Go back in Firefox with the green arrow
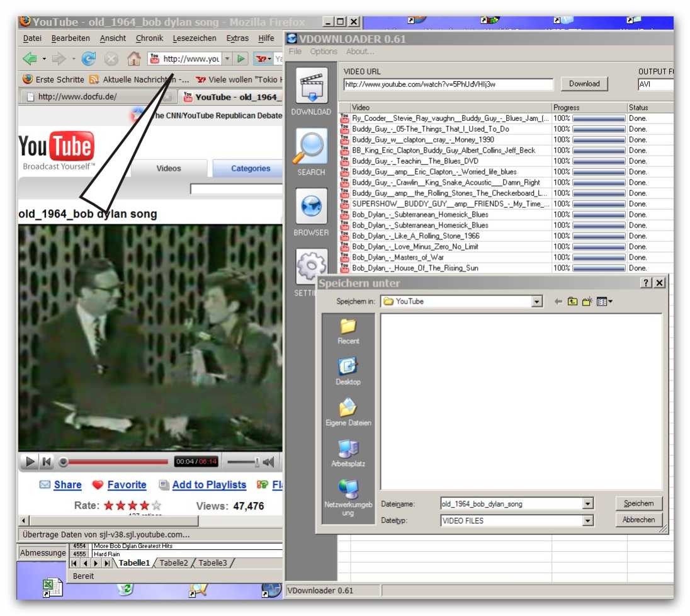Image resolution: width=690 pixels, height=616 pixels. pyautogui.click(x=30, y=59)
